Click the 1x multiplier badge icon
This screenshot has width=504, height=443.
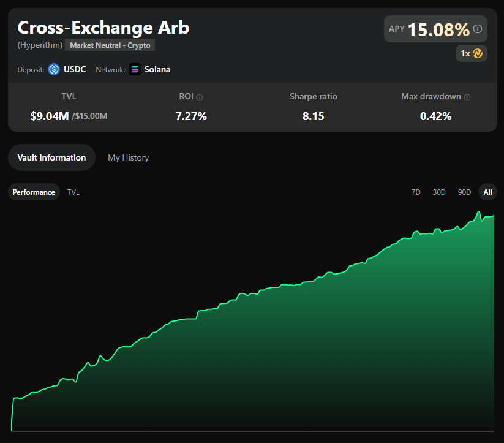pyautogui.click(x=477, y=53)
